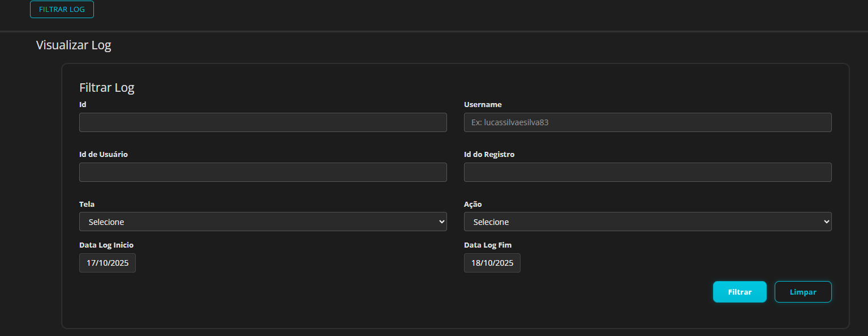The height and width of the screenshot is (336, 868).
Task: Click the Filtrar Log panel title
Action: pos(106,87)
